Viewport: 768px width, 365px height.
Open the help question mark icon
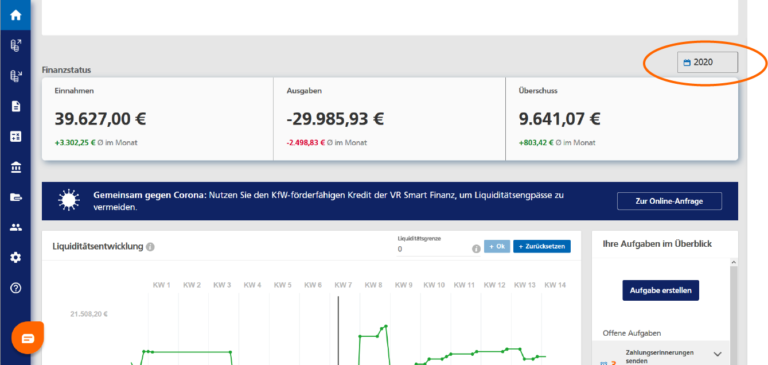point(16,288)
